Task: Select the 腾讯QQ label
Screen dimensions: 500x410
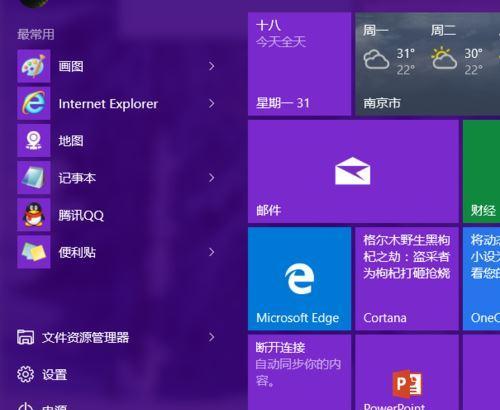Action: [81, 215]
